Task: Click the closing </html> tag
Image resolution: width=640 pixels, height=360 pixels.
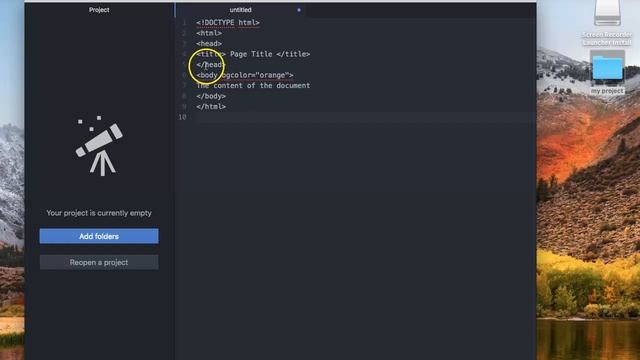Action: (x=211, y=107)
